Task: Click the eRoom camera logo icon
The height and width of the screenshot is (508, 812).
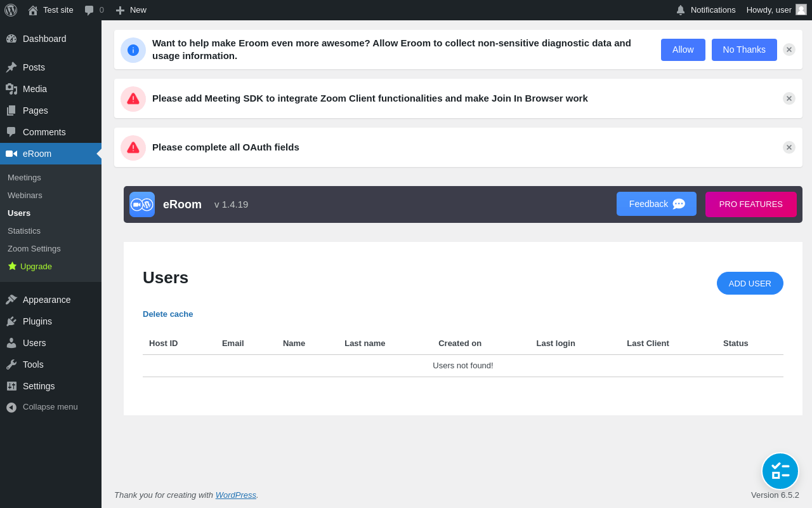Action: click(142, 204)
